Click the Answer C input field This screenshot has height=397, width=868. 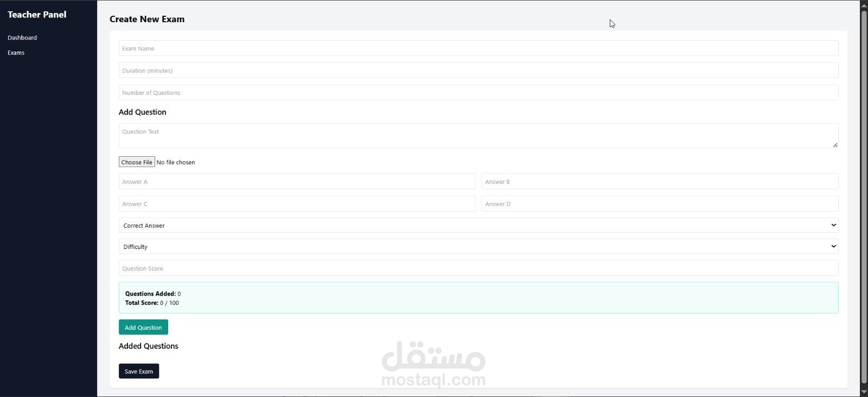[297, 204]
